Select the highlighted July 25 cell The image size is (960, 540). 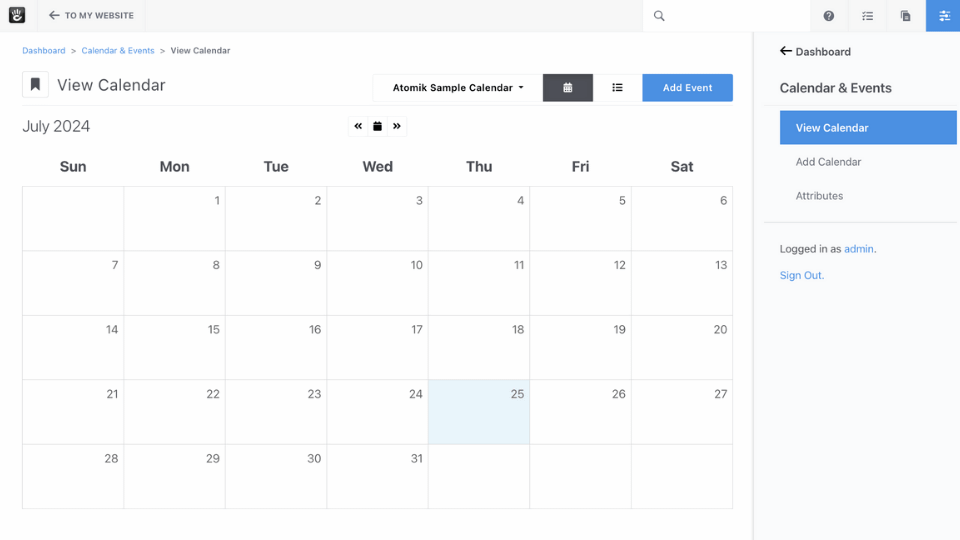[x=479, y=412]
